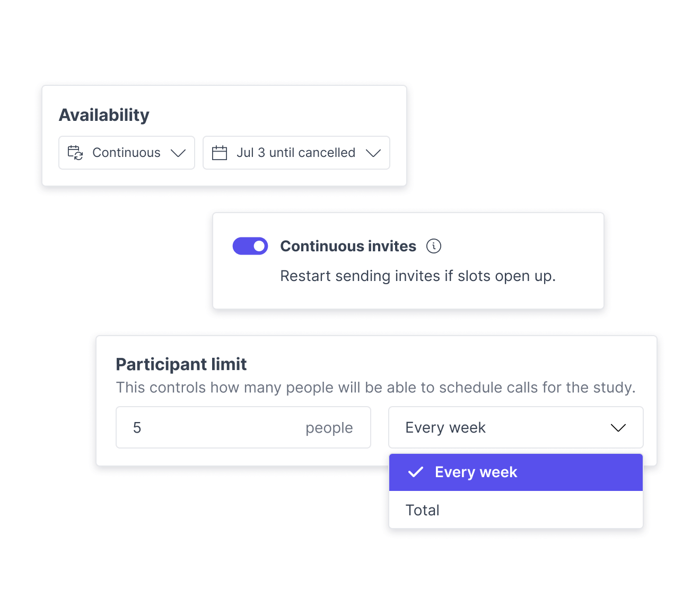
Task: Disable the Continuous invites toggle
Action: click(250, 246)
